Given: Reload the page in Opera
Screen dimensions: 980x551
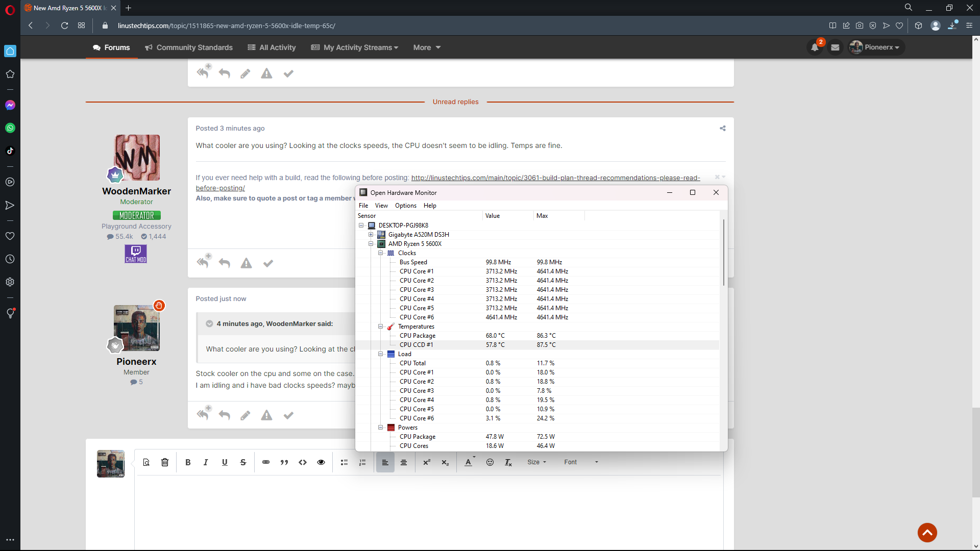Looking at the screenshot, I should [64, 26].
